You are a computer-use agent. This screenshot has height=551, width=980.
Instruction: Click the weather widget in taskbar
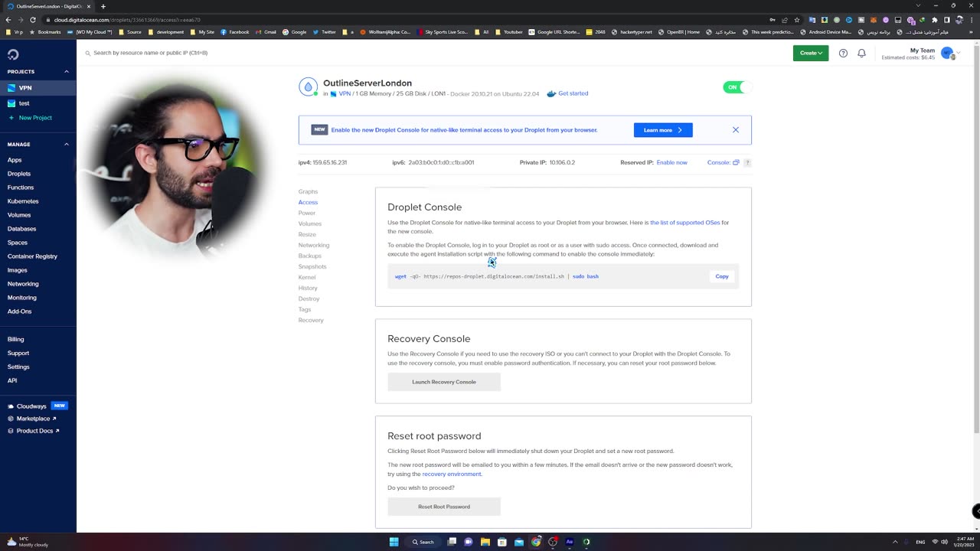tap(28, 542)
